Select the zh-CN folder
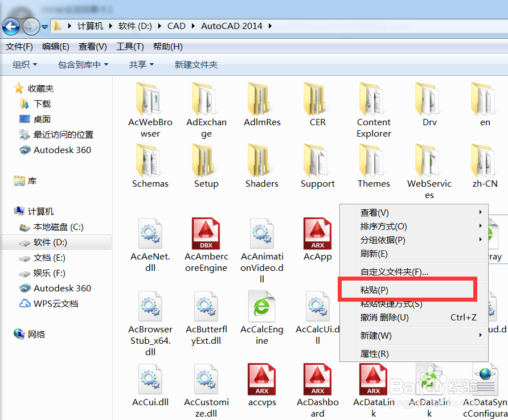The image size is (508, 420). point(485,166)
